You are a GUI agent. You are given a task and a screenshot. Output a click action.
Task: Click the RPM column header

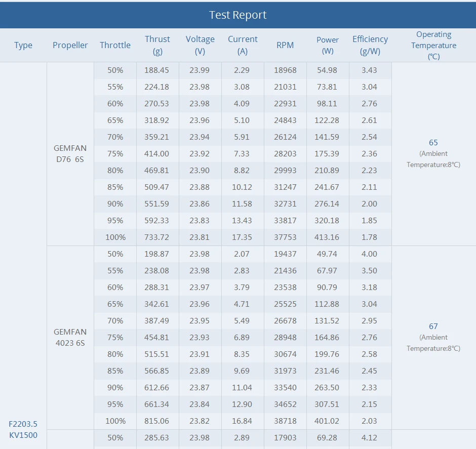pyautogui.click(x=285, y=45)
